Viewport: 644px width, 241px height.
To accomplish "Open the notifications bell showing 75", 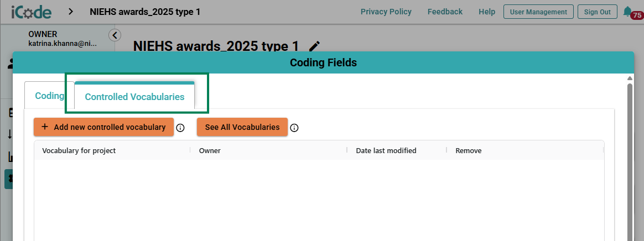I will coord(632,12).
